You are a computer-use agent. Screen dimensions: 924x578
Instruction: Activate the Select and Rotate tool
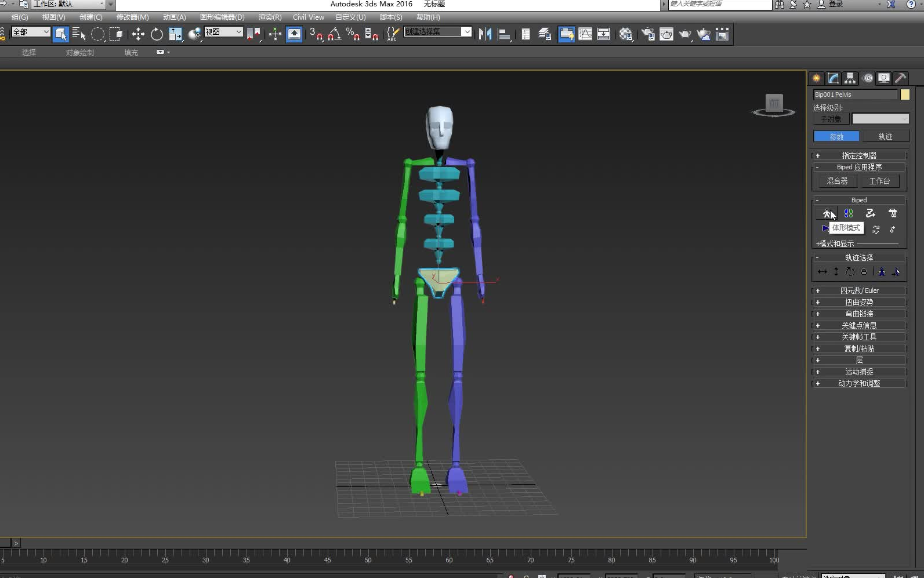157,34
